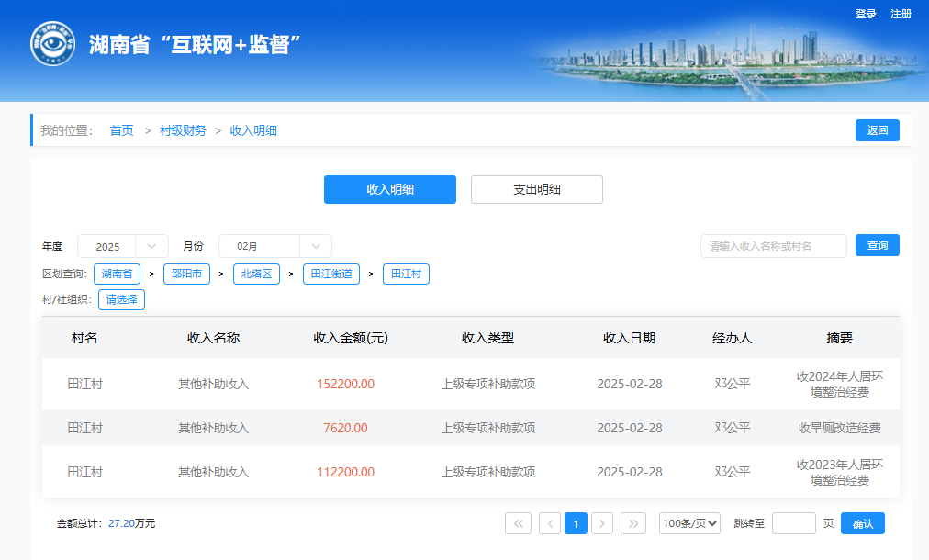Click the eye logo in the header
The image size is (929, 560).
click(52, 44)
